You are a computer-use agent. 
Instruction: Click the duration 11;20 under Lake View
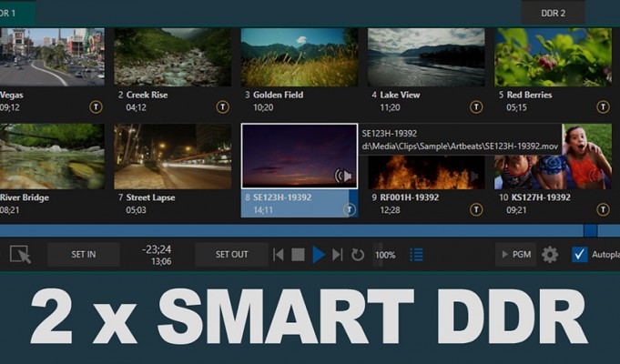(390, 107)
